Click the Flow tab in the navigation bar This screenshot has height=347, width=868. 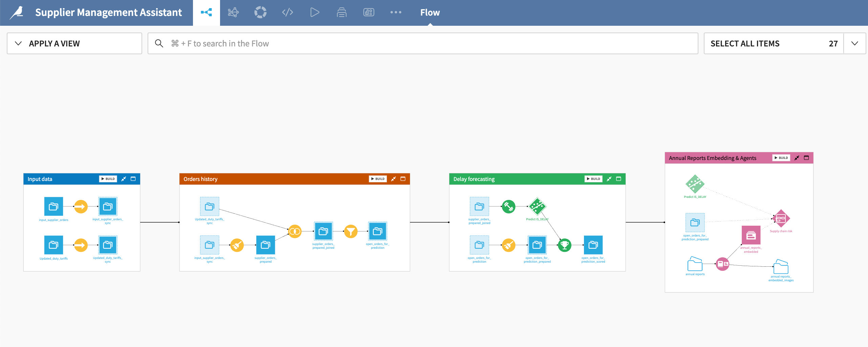[x=430, y=12]
